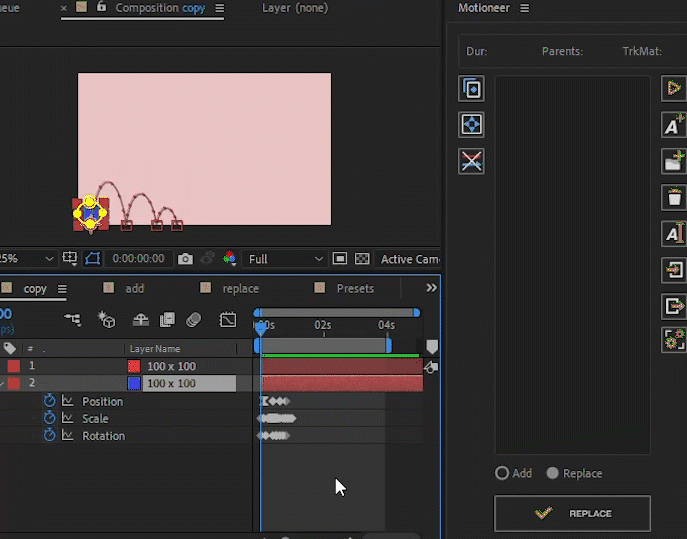The height and width of the screenshot is (539, 687).
Task: Click the green play arrow icon in Motioneer
Action: pos(674,88)
